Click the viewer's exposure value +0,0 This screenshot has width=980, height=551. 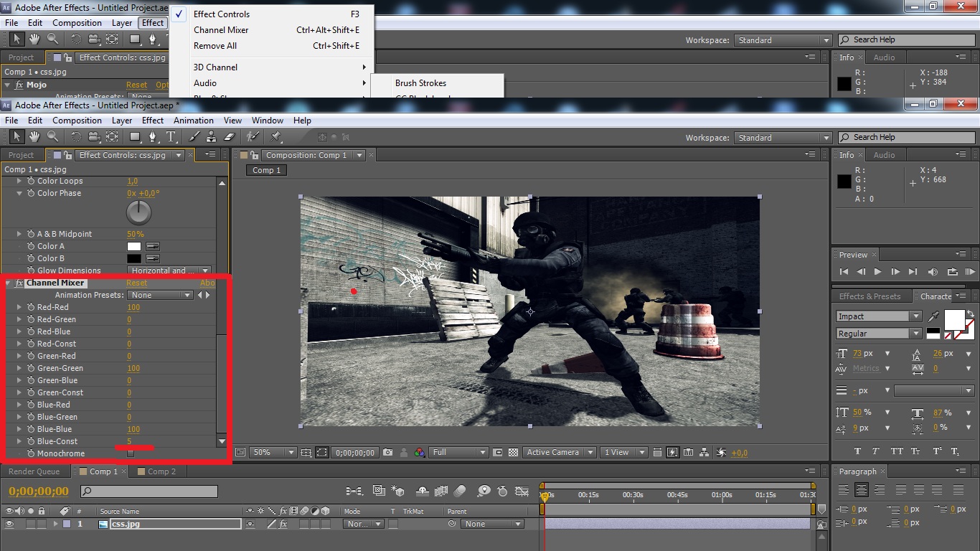click(740, 453)
